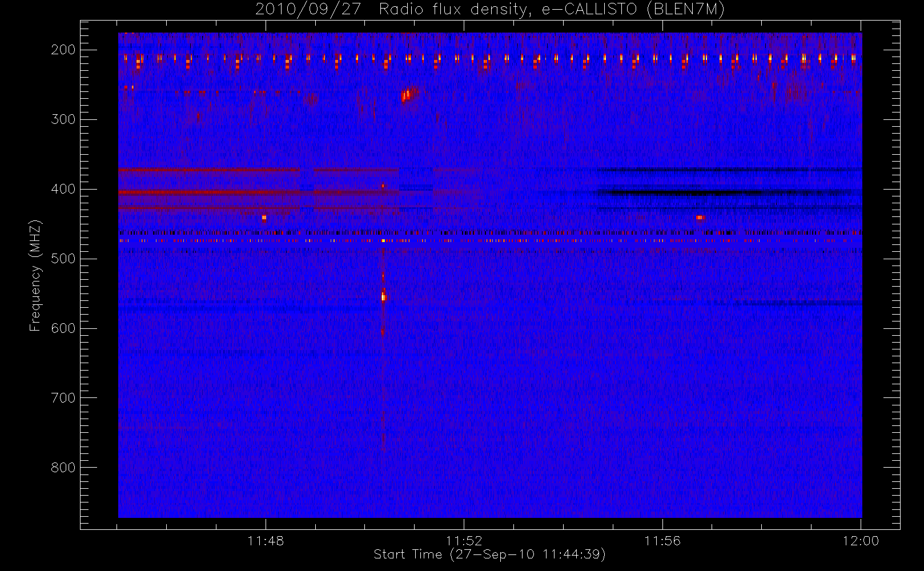Click the 600 frequency tick label
The width and height of the screenshot is (924, 571).
click(63, 328)
